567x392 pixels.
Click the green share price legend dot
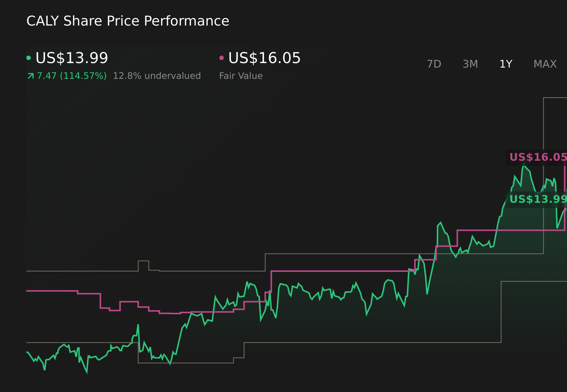tap(29, 57)
